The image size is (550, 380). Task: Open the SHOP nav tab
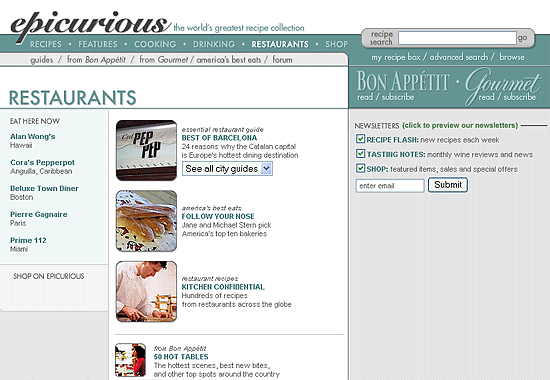point(336,44)
